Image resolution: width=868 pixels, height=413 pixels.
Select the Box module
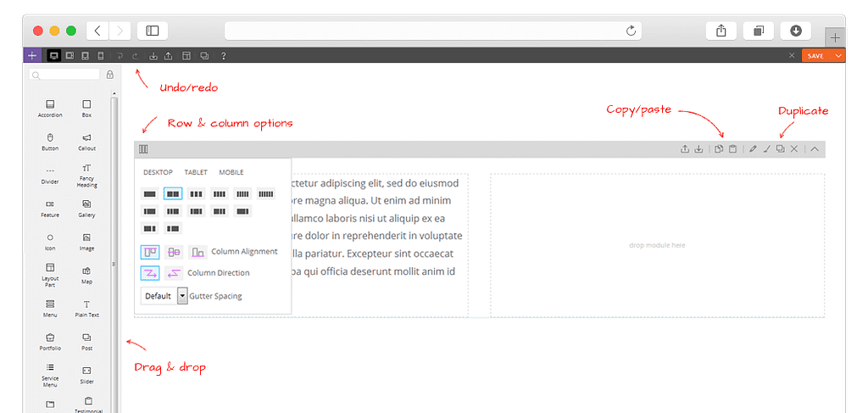click(86, 108)
